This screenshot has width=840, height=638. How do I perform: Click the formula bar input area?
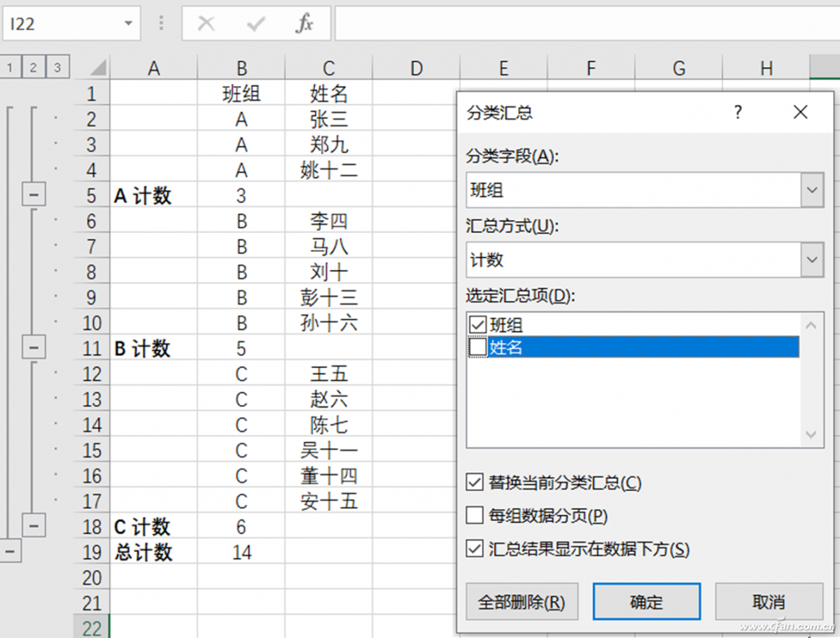coord(587,24)
